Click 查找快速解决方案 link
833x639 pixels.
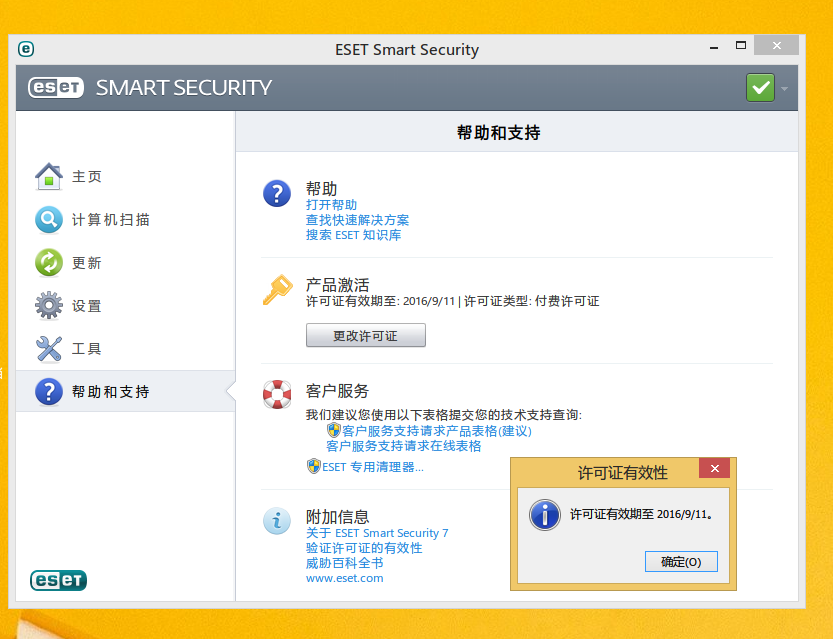click(357, 220)
